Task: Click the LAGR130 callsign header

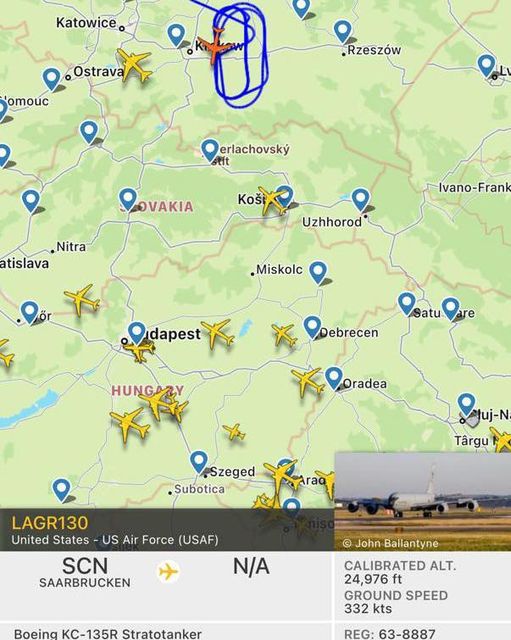Action: pyautogui.click(x=50, y=523)
